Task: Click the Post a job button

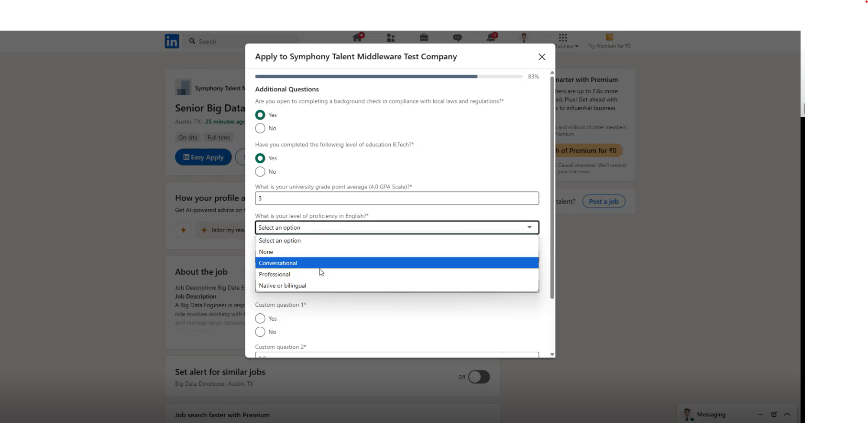Action: click(604, 201)
